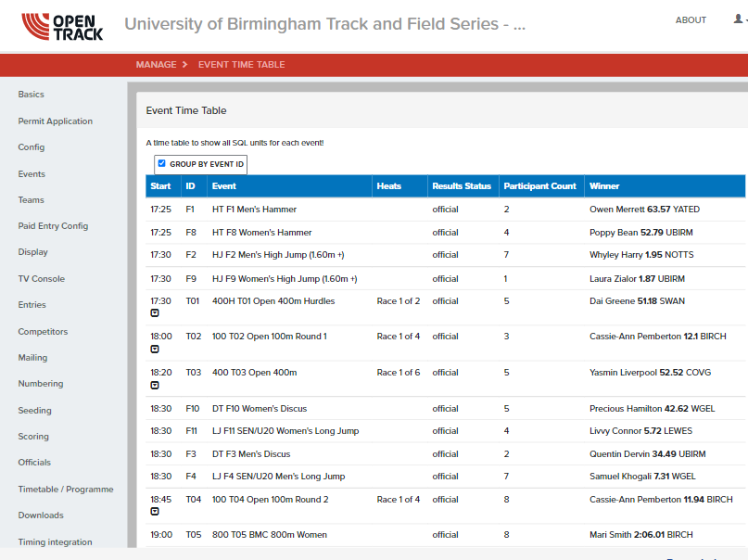Viewport: 748px width, 560px height.
Task: Expand heats for T03 Open 400m
Action: [155, 385]
